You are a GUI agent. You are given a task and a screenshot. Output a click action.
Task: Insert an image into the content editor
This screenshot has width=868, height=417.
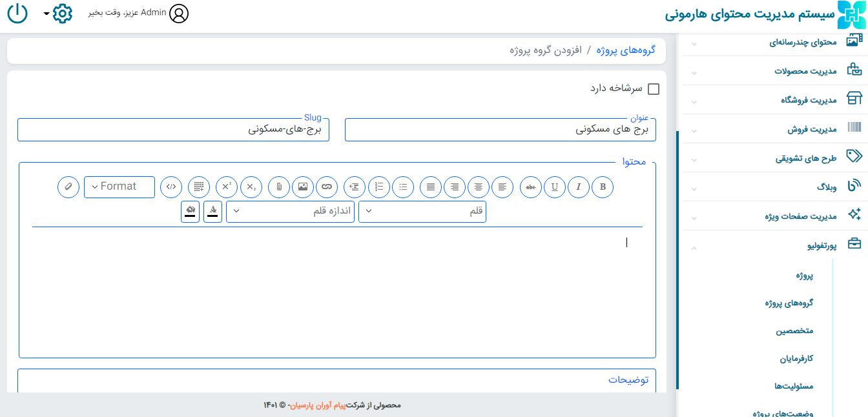303,187
